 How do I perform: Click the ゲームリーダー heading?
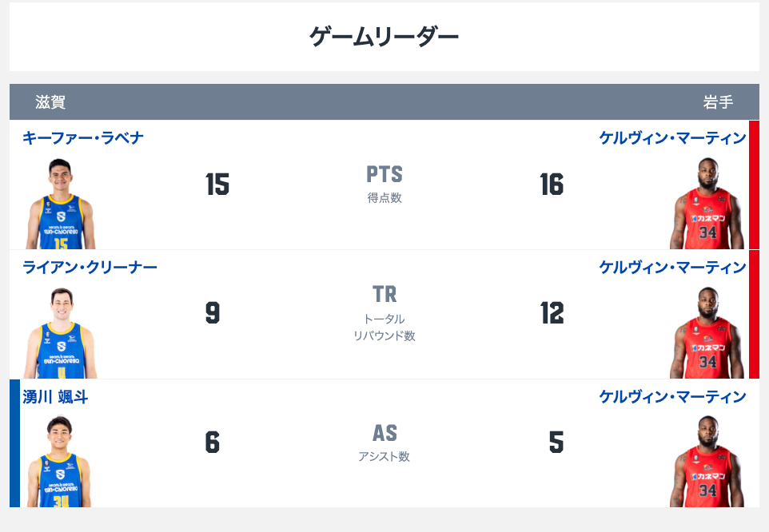click(x=384, y=37)
